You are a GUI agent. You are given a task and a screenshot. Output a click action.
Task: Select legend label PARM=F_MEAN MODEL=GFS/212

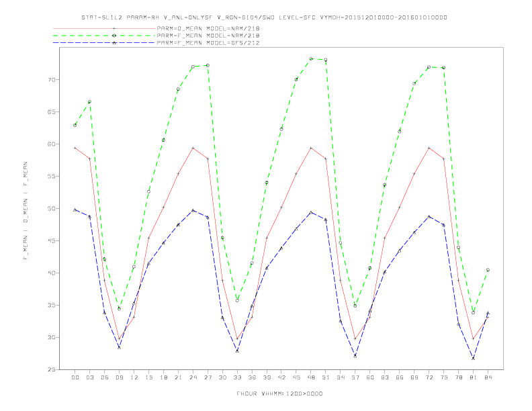tap(208, 43)
